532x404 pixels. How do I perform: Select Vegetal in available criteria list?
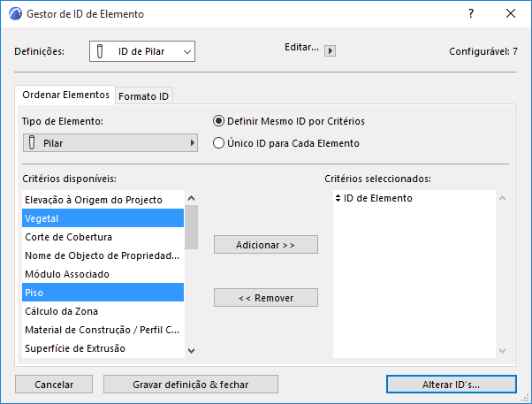coord(103,218)
